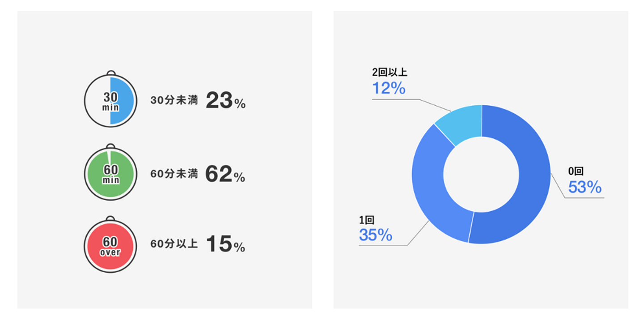The height and width of the screenshot is (321, 644).
Task: Click the 60分以上 label
Action: click(174, 244)
